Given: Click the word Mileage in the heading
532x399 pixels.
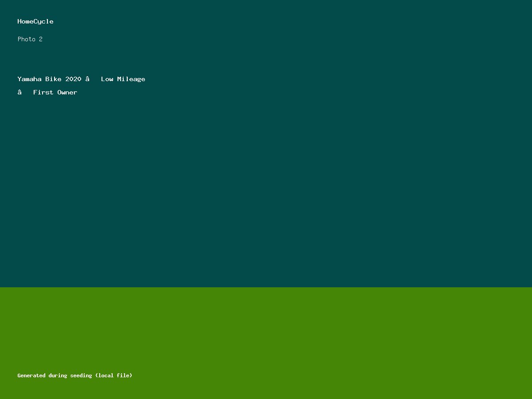Looking at the screenshot, I should click(x=131, y=79).
